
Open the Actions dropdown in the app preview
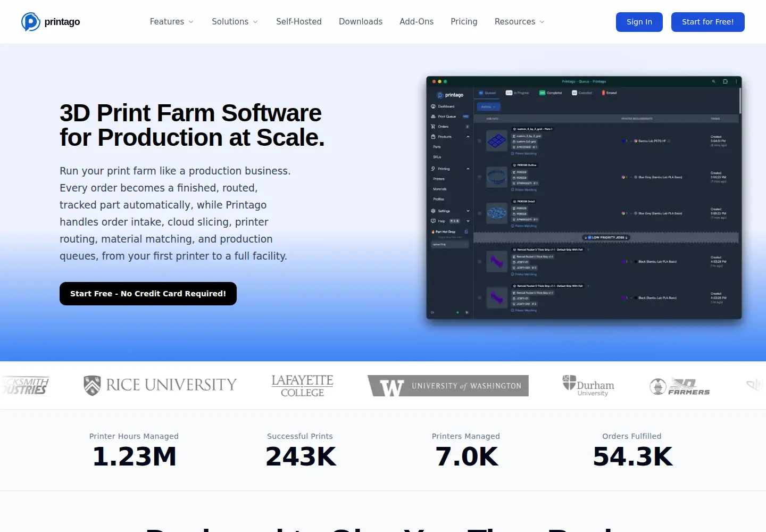pyautogui.click(x=488, y=107)
